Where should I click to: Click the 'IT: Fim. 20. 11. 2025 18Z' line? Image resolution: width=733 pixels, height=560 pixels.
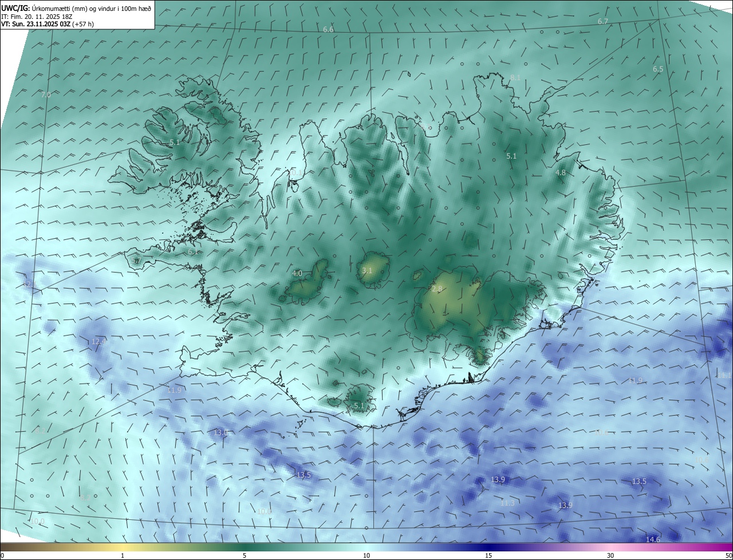[36, 17]
